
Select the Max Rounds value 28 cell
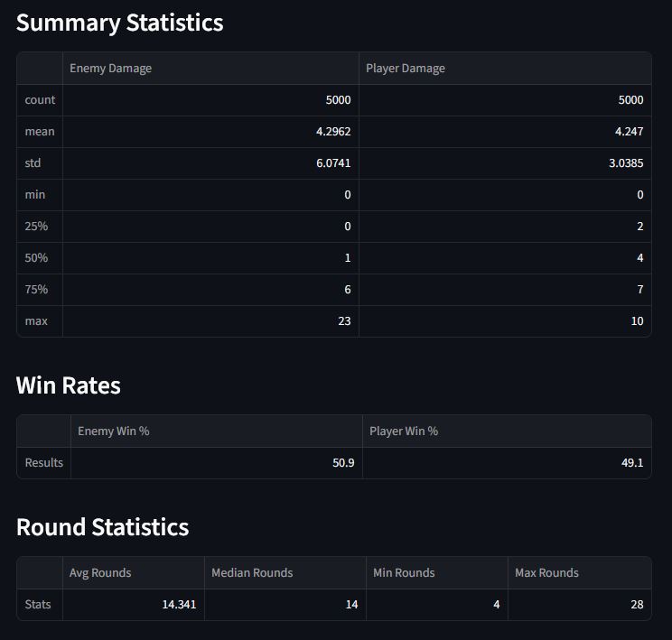tap(637, 605)
